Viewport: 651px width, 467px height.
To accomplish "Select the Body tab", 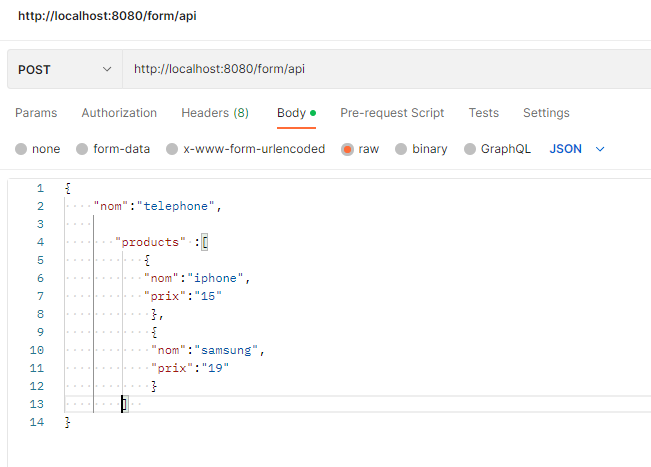I will point(291,113).
